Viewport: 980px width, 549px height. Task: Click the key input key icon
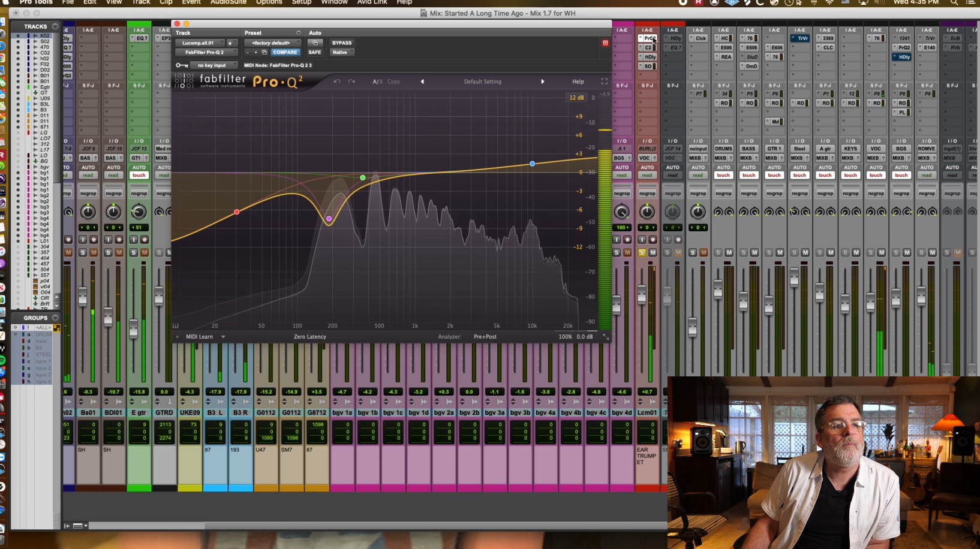click(x=182, y=65)
